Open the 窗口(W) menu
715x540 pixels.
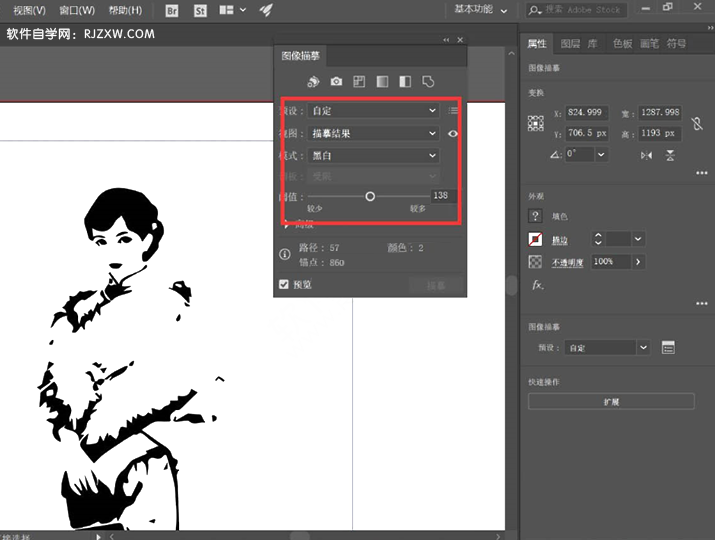pyautogui.click(x=77, y=10)
